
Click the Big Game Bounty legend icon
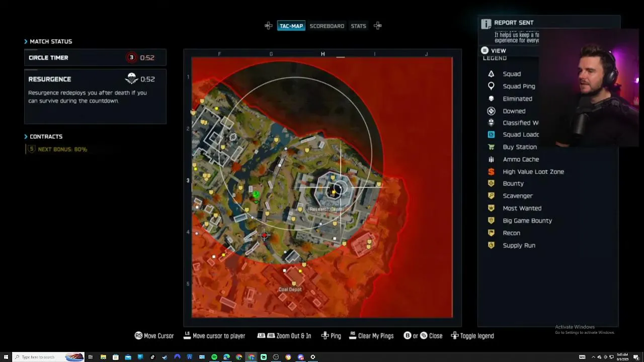491,220
